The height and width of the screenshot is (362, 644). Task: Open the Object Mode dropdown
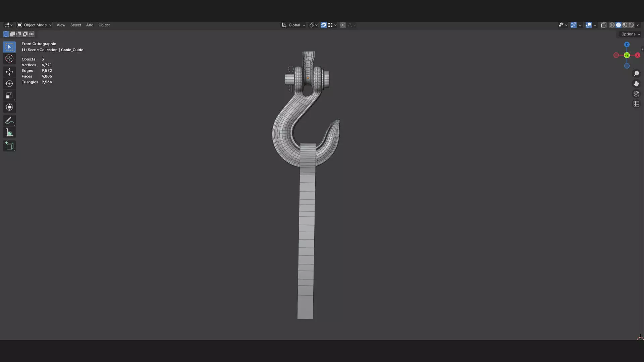[x=35, y=25]
